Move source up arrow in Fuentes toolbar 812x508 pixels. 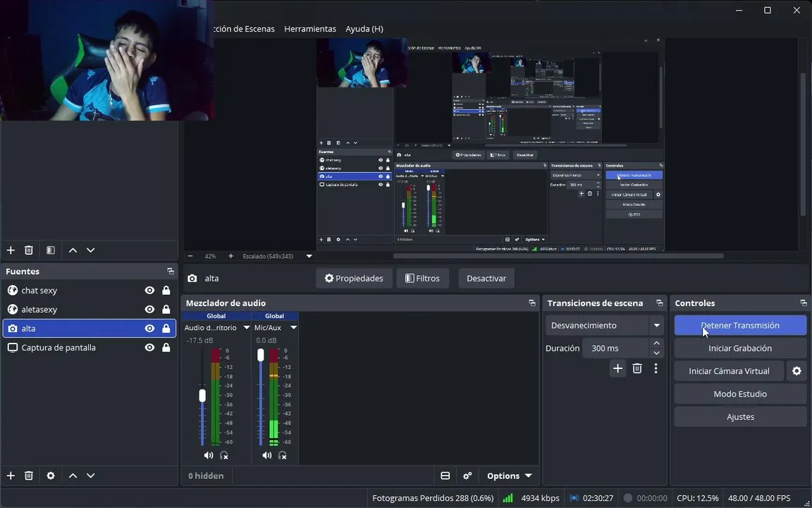click(73, 476)
